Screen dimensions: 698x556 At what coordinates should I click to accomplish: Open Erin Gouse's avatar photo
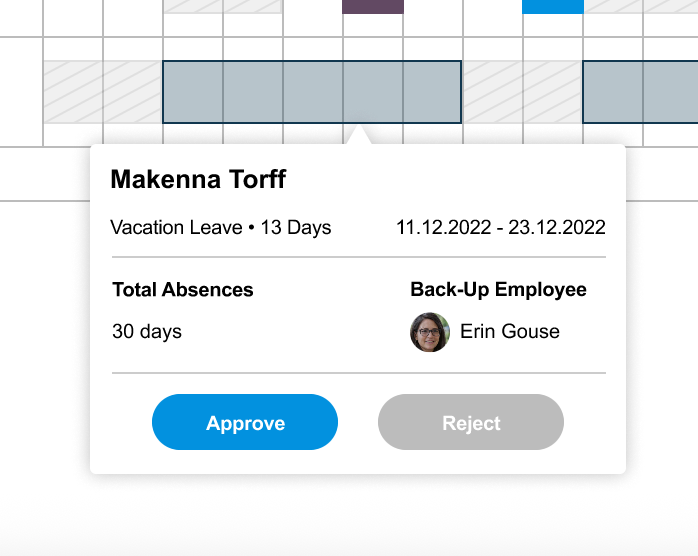tap(430, 332)
